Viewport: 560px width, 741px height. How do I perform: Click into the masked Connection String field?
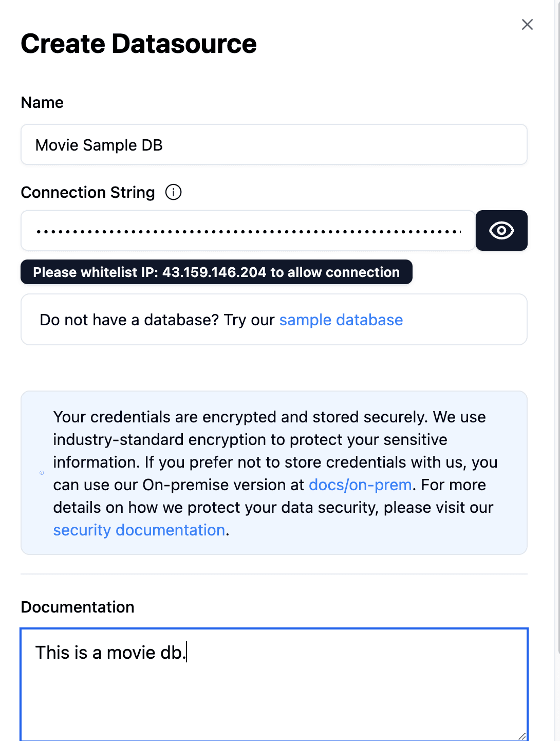[248, 231]
